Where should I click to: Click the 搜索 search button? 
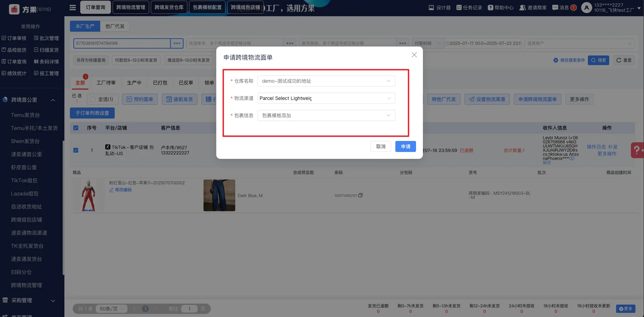(599, 60)
